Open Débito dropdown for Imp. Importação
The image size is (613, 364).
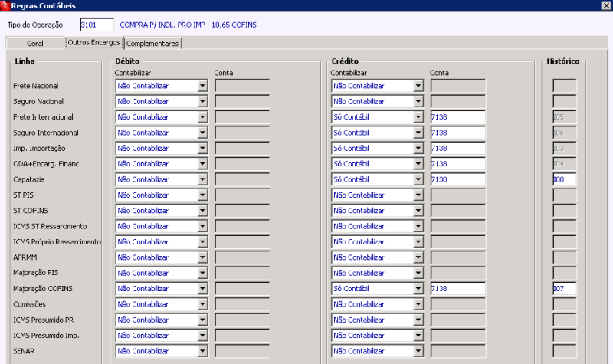(x=202, y=149)
